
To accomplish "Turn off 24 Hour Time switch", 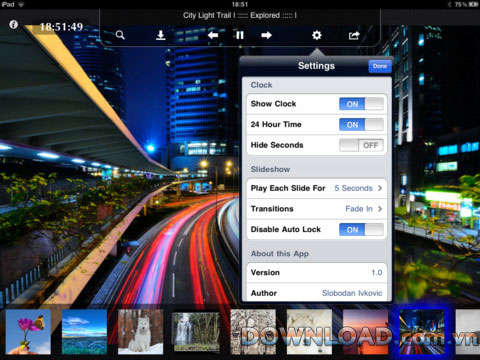I will pyautogui.click(x=361, y=125).
